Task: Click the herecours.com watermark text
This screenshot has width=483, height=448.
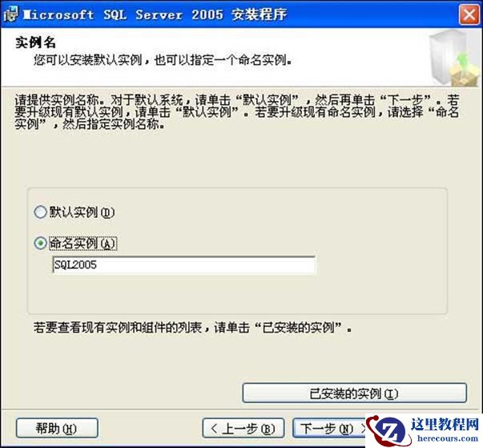Action: point(448,438)
